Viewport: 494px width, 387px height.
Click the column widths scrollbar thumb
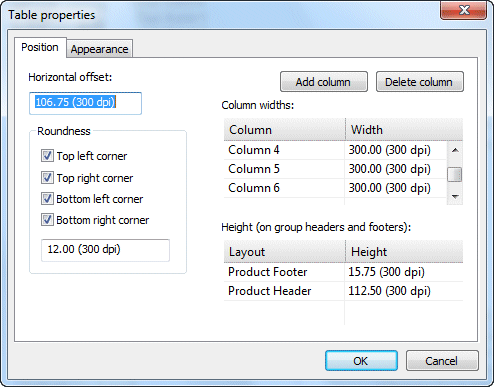[455, 174]
